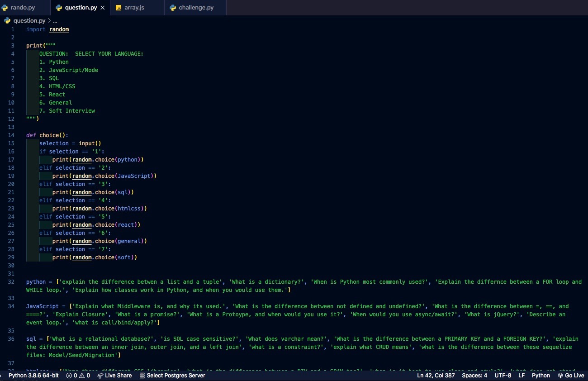Click the 'import' keyword on line 1
Screen dimensions: 588x381
(36, 29)
